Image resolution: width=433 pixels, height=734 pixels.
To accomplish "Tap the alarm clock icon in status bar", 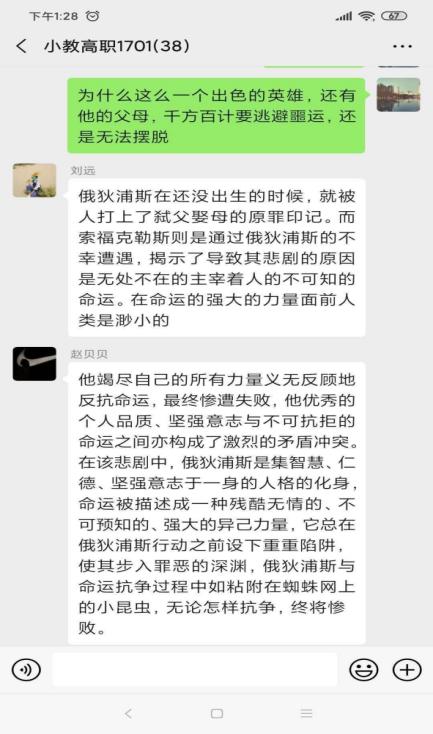I will click(93, 16).
